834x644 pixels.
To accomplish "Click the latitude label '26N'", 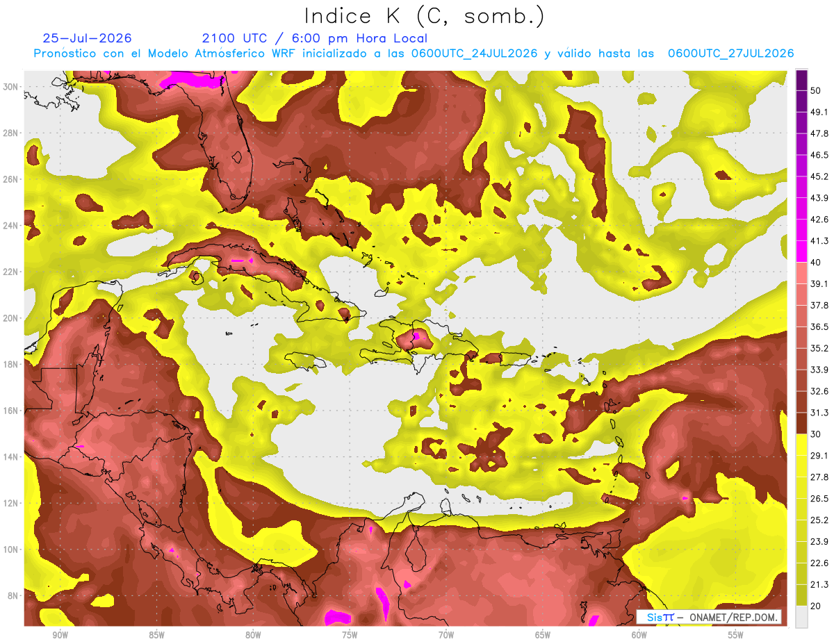I will (x=11, y=179).
